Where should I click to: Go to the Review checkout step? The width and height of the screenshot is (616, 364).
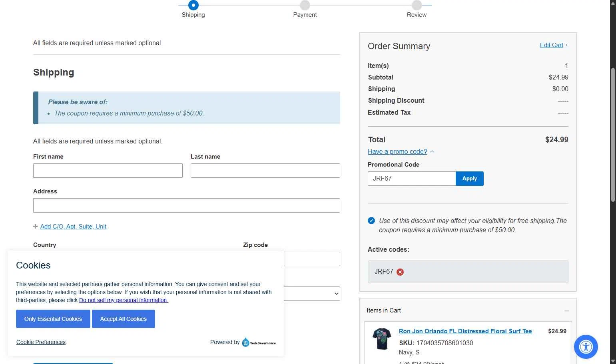[x=417, y=5]
